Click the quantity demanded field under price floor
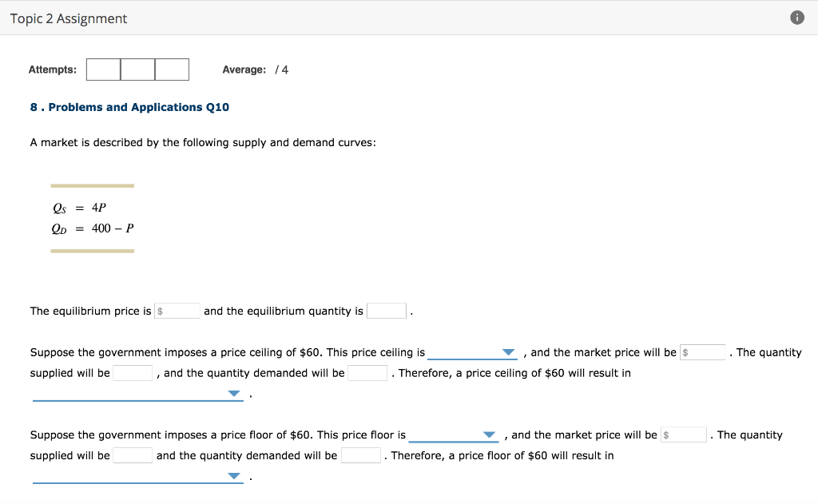This screenshot has height=504, width=818. pos(360,454)
